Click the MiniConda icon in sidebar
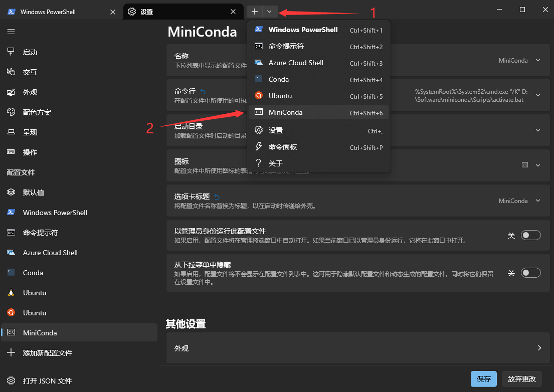This screenshot has height=392, width=554. click(11, 332)
